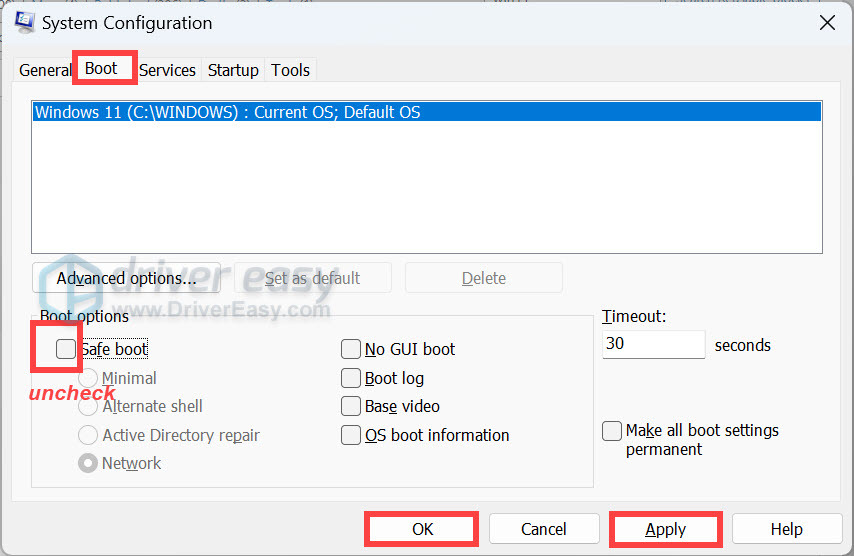Go to the Tools tab
This screenshot has width=854, height=556.
291,70
